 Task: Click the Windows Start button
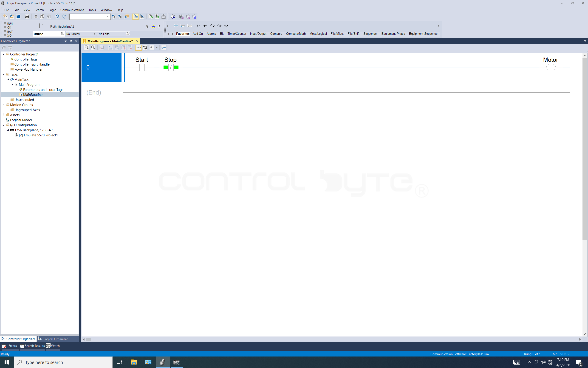[7, 362]
